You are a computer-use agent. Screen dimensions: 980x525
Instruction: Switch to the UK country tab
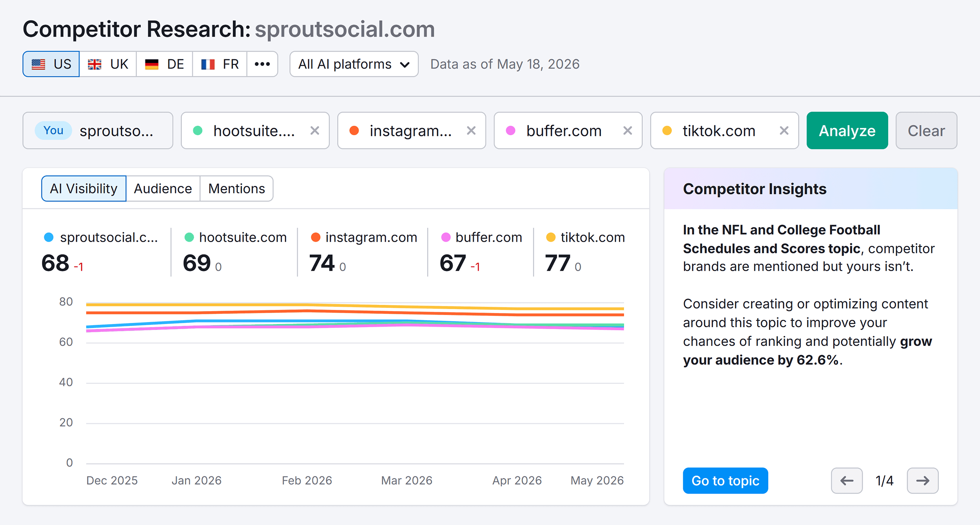pyautogui.click(x=108, y=64)
